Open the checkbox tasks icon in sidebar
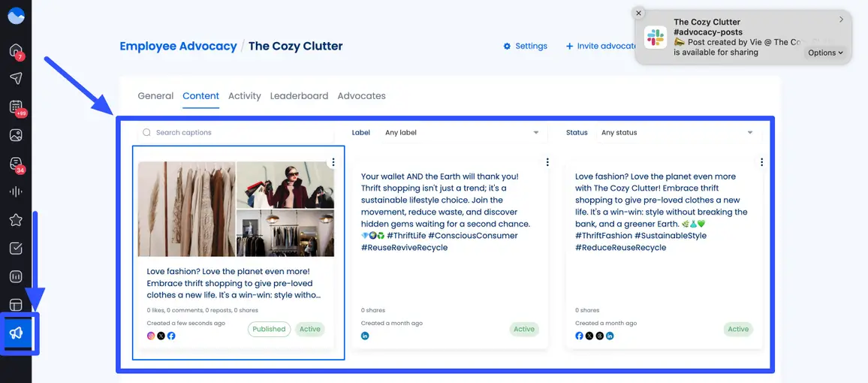 (16, 248)
